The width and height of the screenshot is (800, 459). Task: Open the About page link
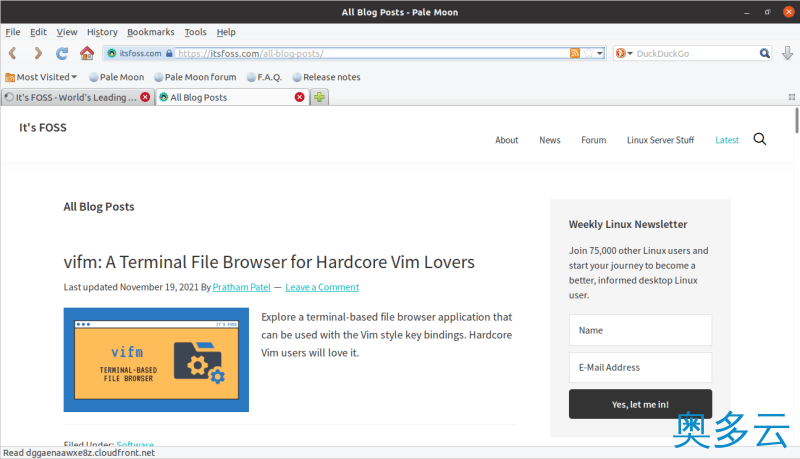pos(507,140)
